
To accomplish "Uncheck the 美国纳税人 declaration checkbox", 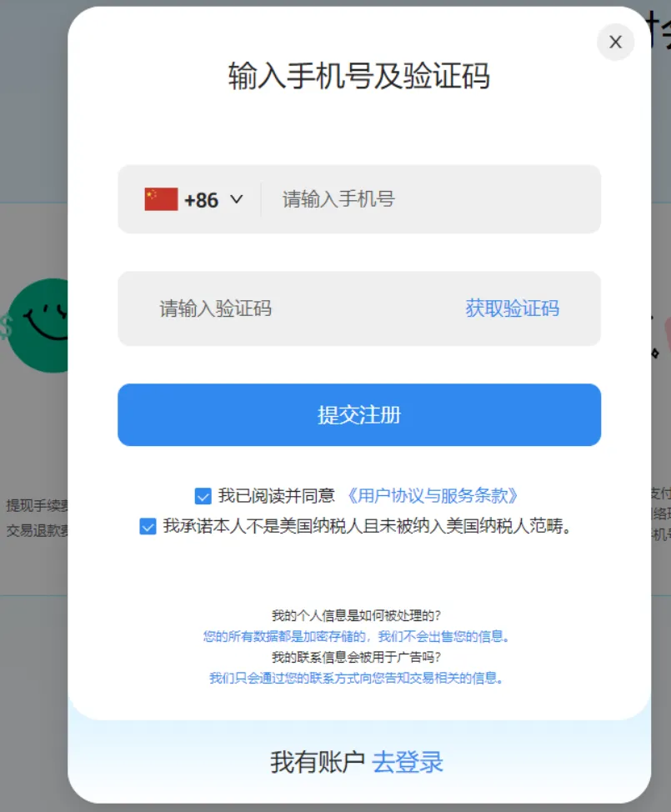I will 148,527.
